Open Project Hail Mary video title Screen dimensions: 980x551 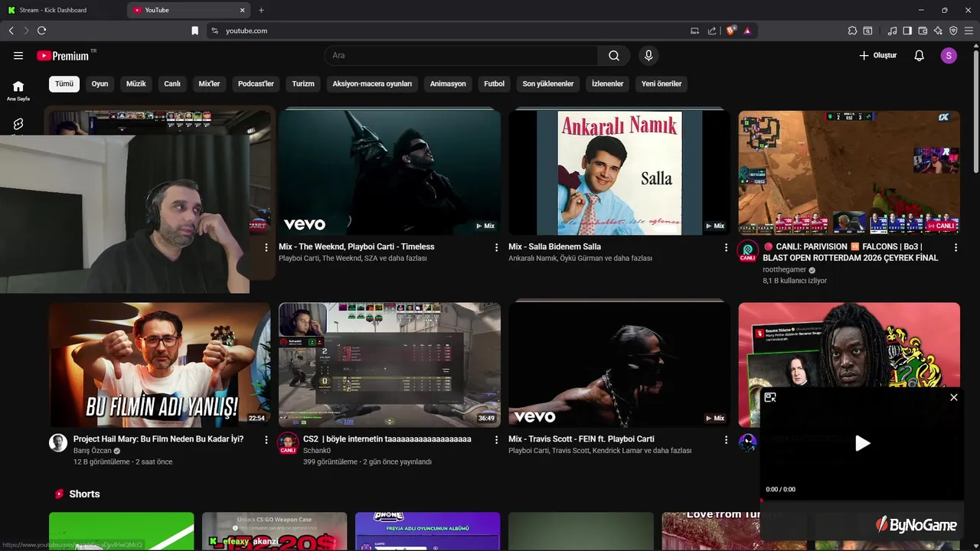pos(158,439)
